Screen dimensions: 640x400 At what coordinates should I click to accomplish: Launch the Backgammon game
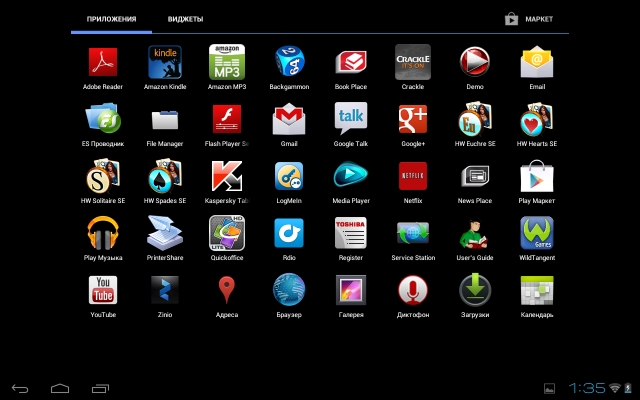point(289,63)
